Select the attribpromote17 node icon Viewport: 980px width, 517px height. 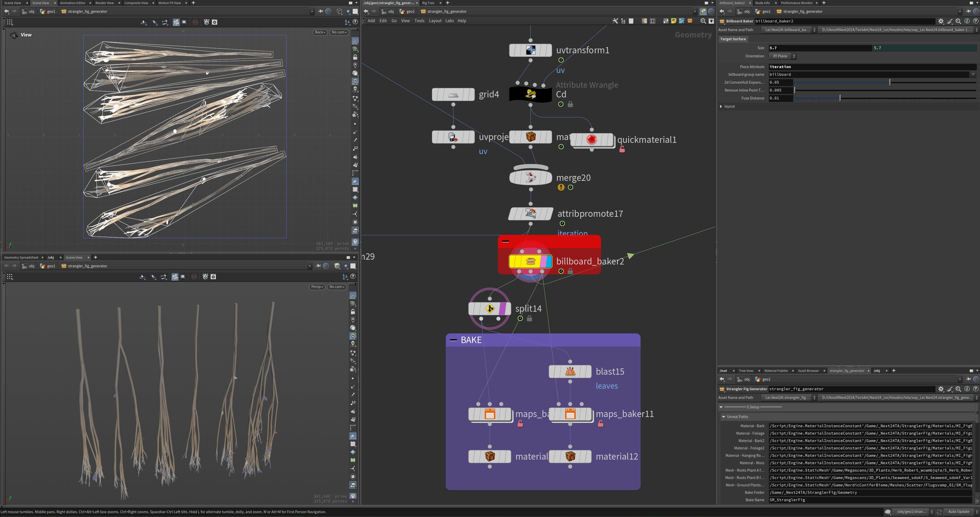point(530,214)
